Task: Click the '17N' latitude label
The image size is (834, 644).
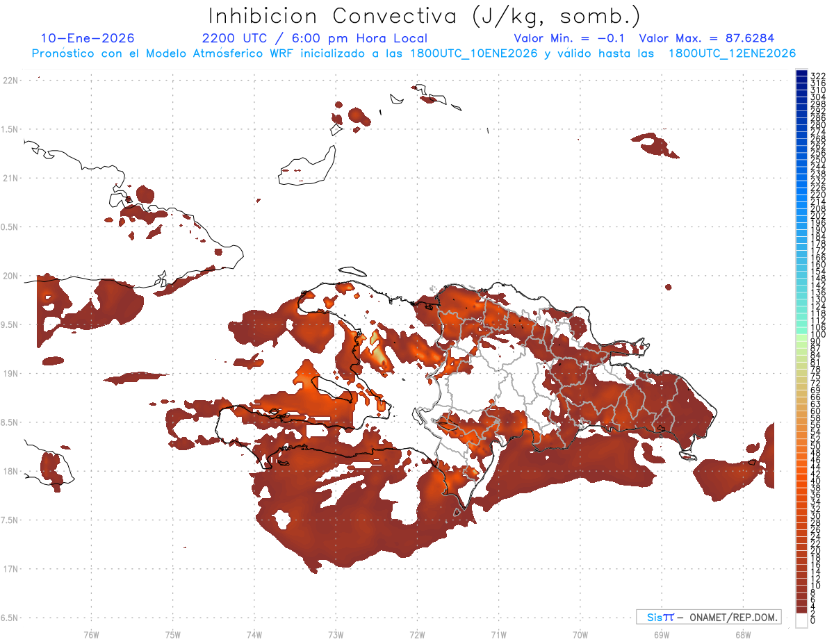Action: (x=10, y=569)
